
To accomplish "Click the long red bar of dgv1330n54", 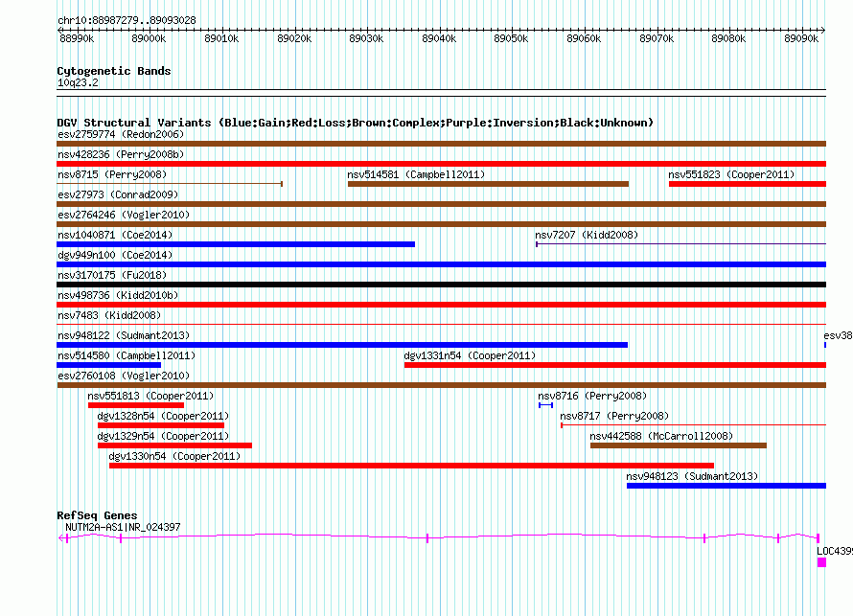I will coord(411,466).
